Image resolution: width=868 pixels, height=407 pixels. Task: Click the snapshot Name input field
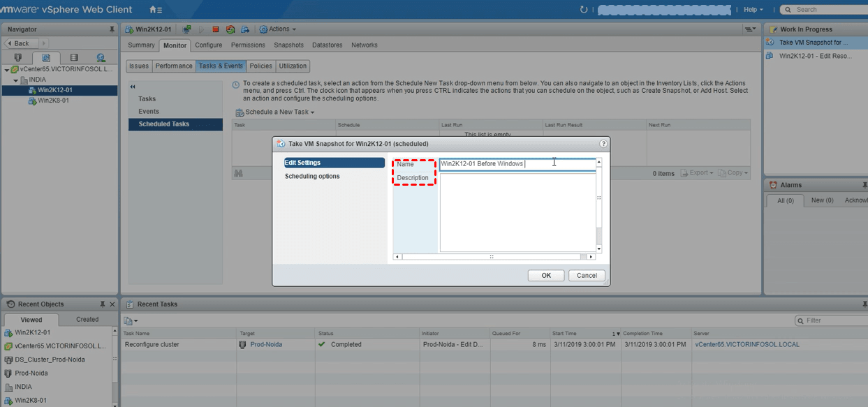tap(517, 164)
